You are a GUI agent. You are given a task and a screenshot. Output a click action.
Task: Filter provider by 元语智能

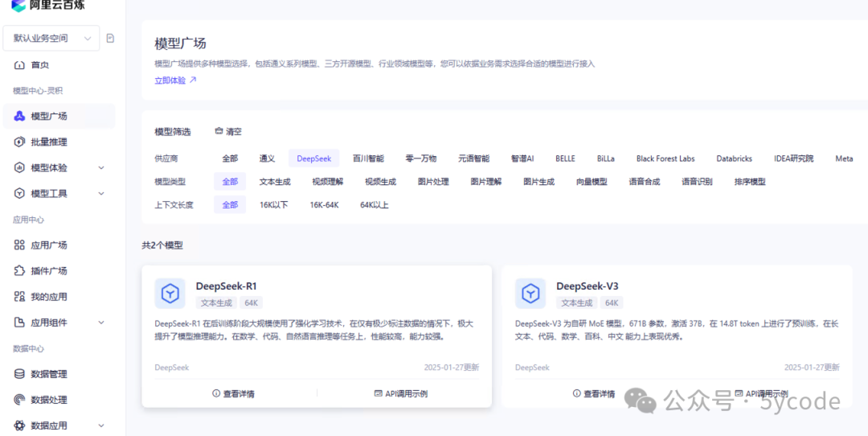474,158
